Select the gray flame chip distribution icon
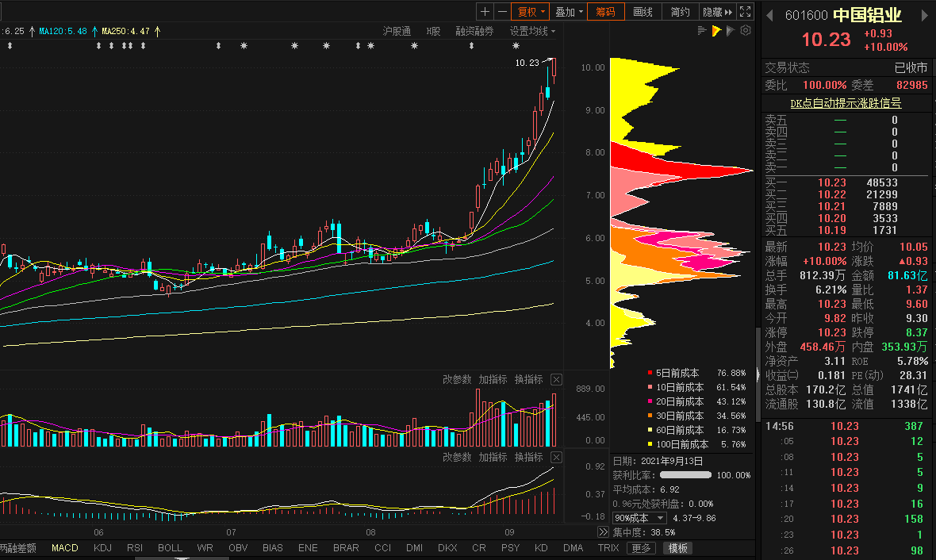Viewport: 936px width, 560px height. click(x=730, y=30)
